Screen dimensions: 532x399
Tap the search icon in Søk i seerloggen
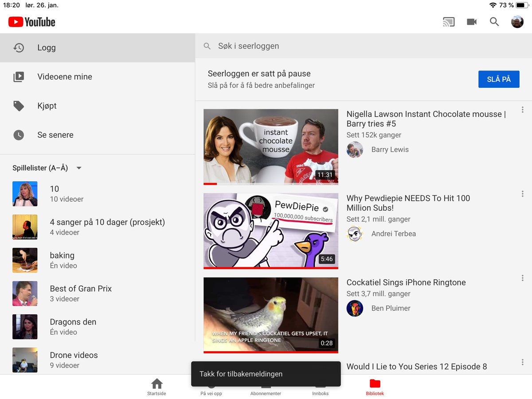pyautogui.click(x=207, y=46)
